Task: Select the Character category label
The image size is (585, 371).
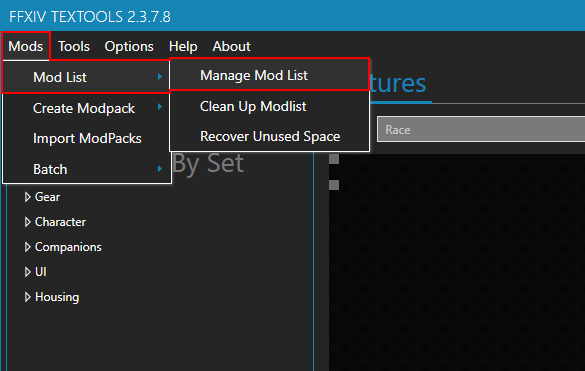Action: coord(60,222)
